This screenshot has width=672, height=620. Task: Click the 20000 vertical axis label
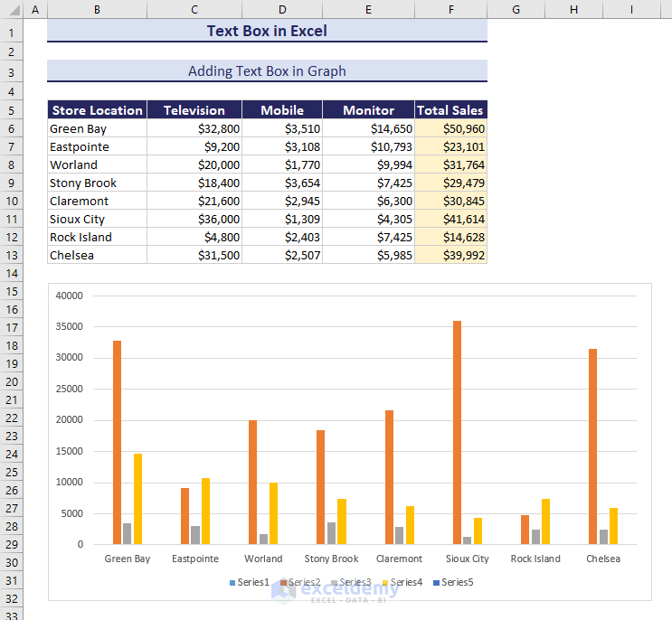point(70,419)
